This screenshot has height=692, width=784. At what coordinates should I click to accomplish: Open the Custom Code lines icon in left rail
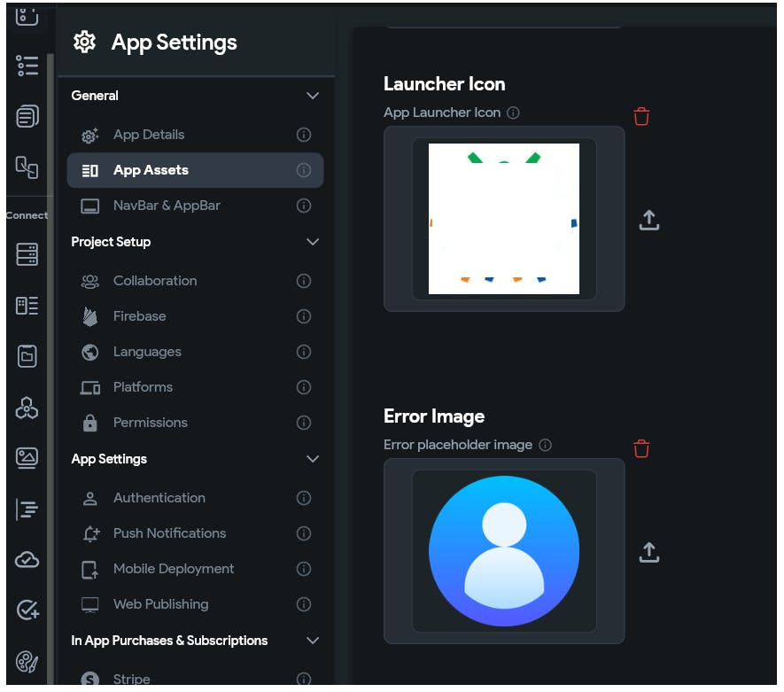click(27, 509)
